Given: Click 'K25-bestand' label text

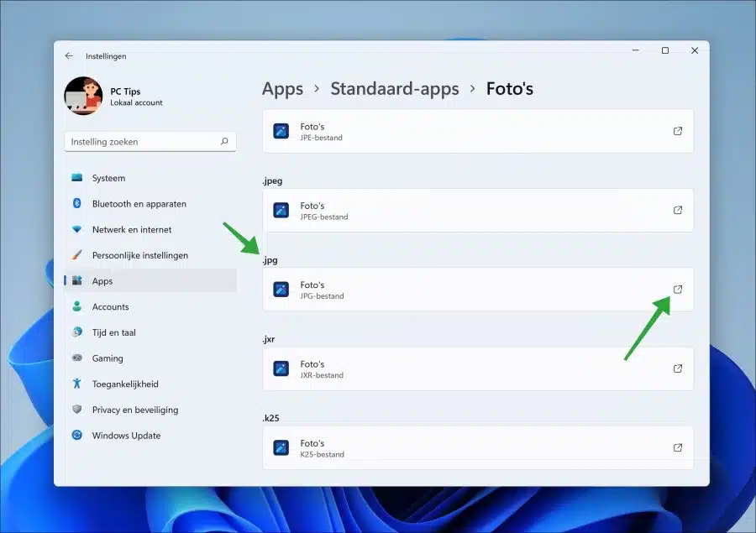Looking at the screenshot, I should pyautogui.click(x=322, y=454).
